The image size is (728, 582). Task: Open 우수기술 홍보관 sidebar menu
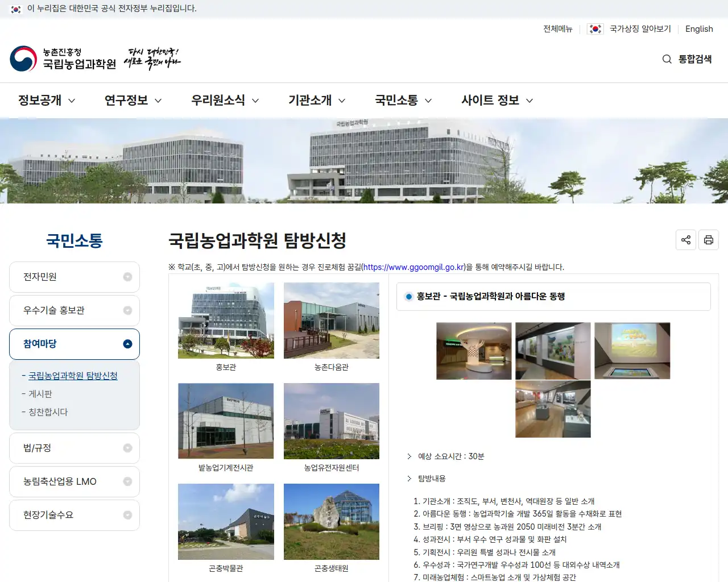[75, 310]
